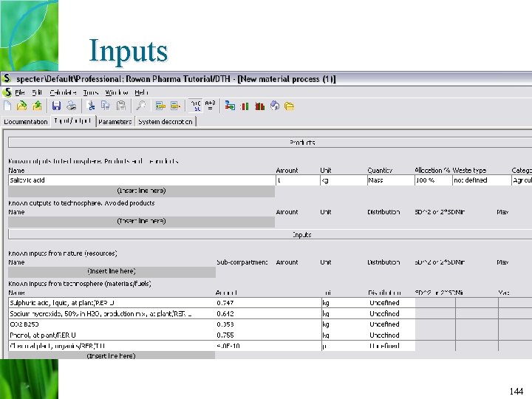Click the p unit cell for Chemical plant
This screenshot has width=532, height=399.
[344, 346]
